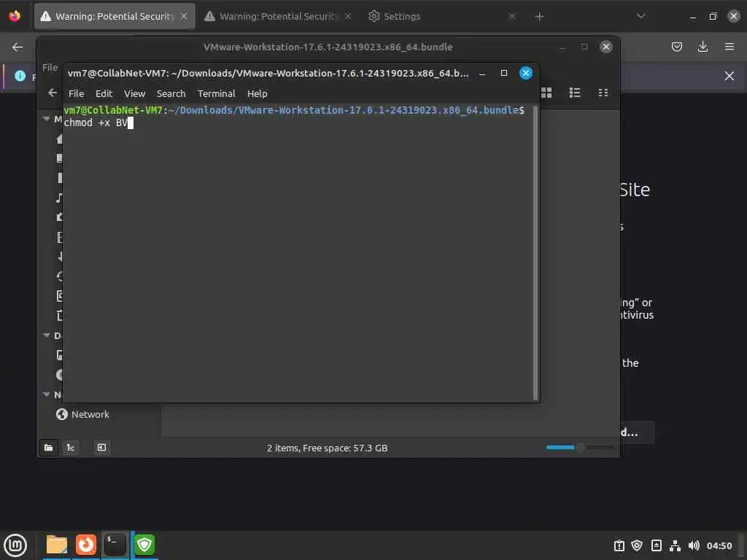
Task: Click the terminal window title bar text
Action: (x=268, y=74)
